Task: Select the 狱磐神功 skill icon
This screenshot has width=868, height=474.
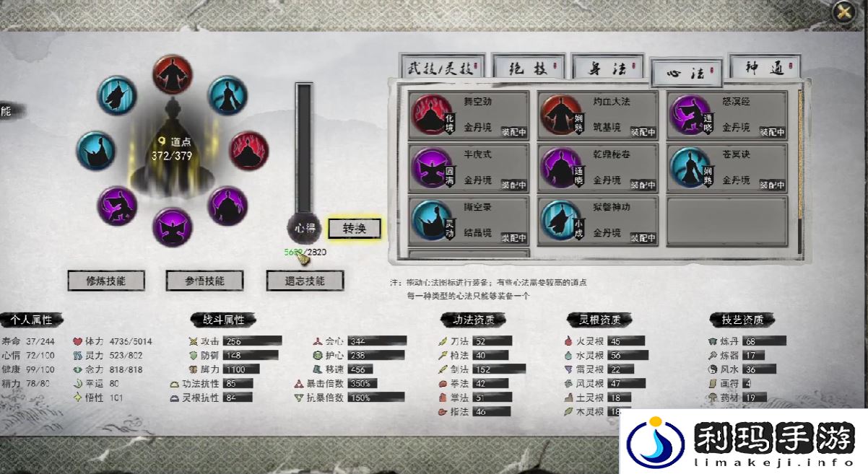Action: [560, 220]
